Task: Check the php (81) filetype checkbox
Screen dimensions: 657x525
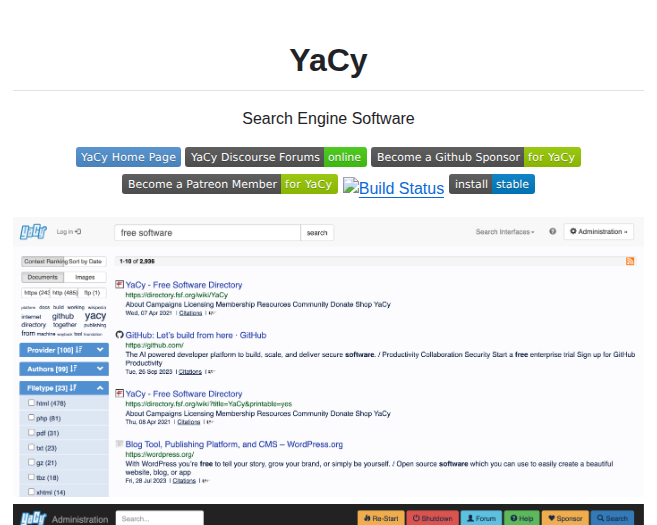Action: 31,417
